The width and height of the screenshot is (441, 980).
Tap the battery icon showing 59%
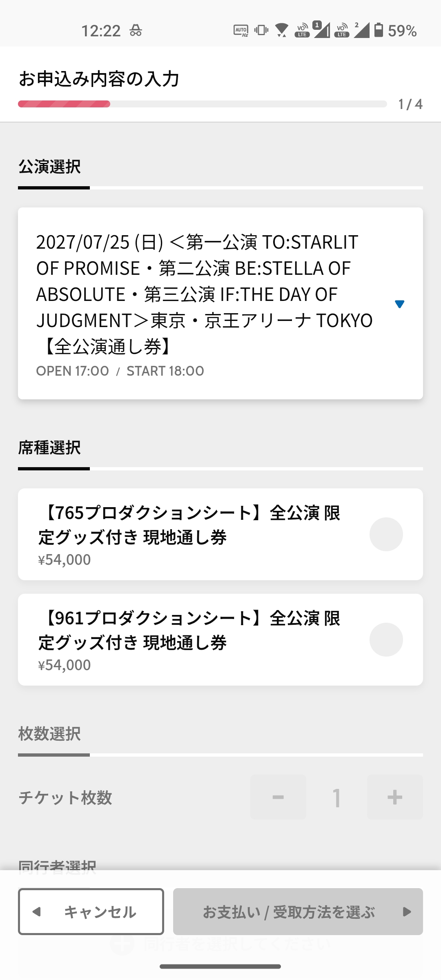[379, 30]
